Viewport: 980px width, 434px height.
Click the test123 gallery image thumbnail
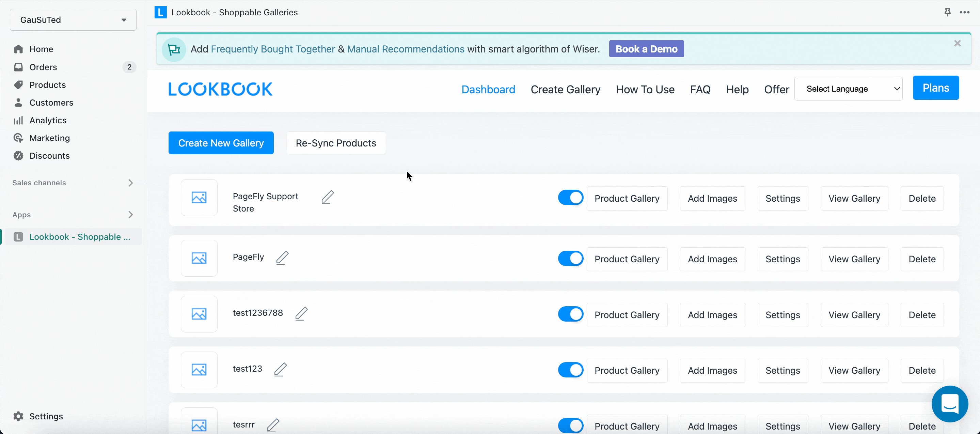[x=199, y=370]
